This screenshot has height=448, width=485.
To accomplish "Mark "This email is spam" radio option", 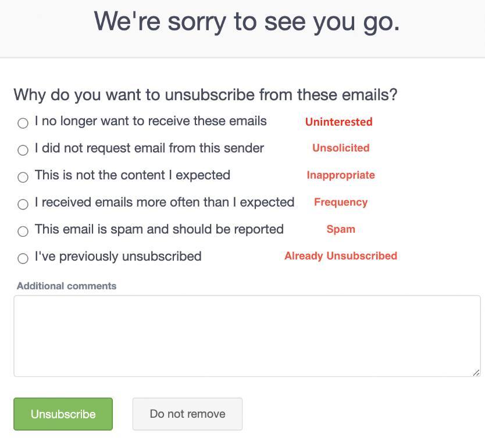I will [x=23, y=231].
